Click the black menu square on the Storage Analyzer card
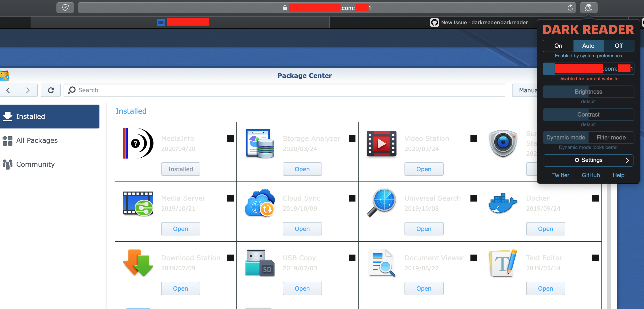Viewport: 644px width, 309px height. click(352, 139)
